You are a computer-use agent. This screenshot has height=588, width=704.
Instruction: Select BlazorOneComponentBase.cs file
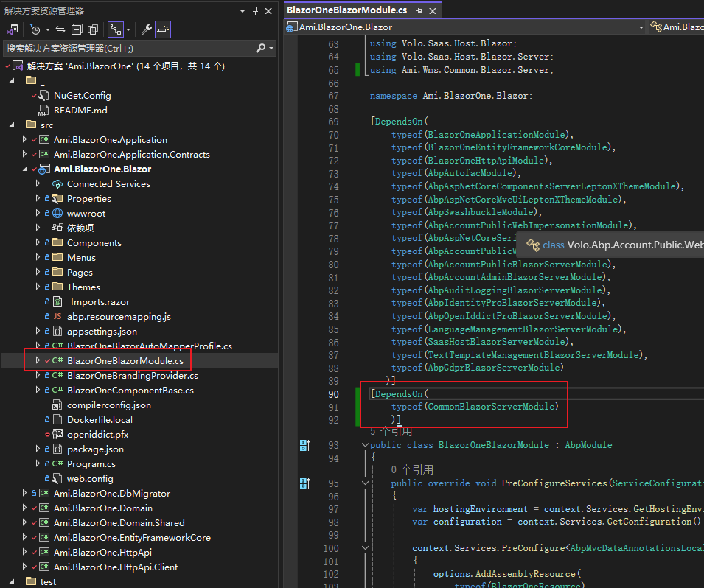(x=130, y=391)
